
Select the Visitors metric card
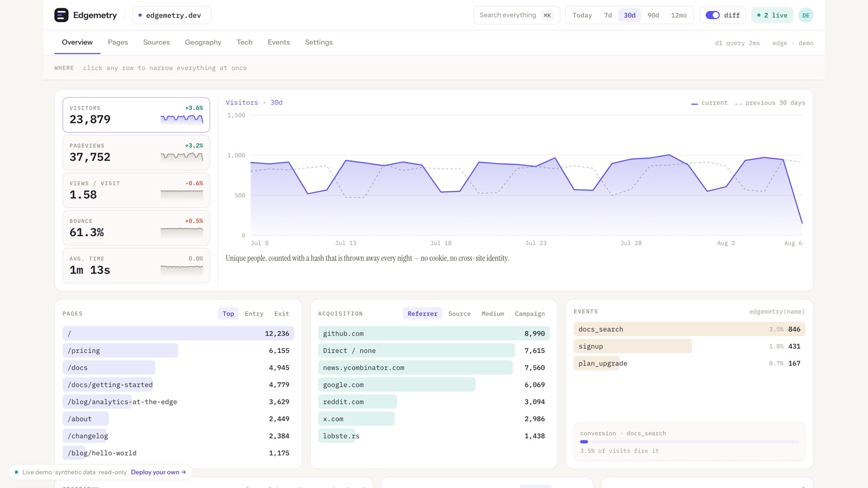[136, 114]
